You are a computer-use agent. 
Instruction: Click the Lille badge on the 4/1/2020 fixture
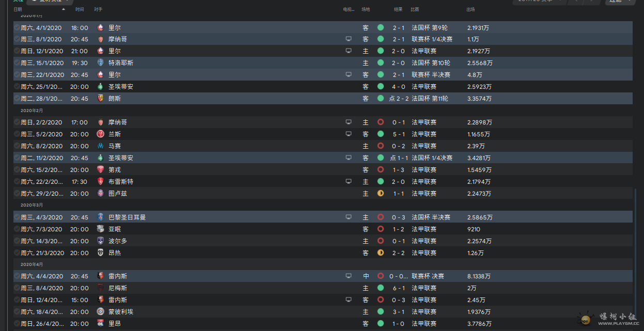(100, 27)
